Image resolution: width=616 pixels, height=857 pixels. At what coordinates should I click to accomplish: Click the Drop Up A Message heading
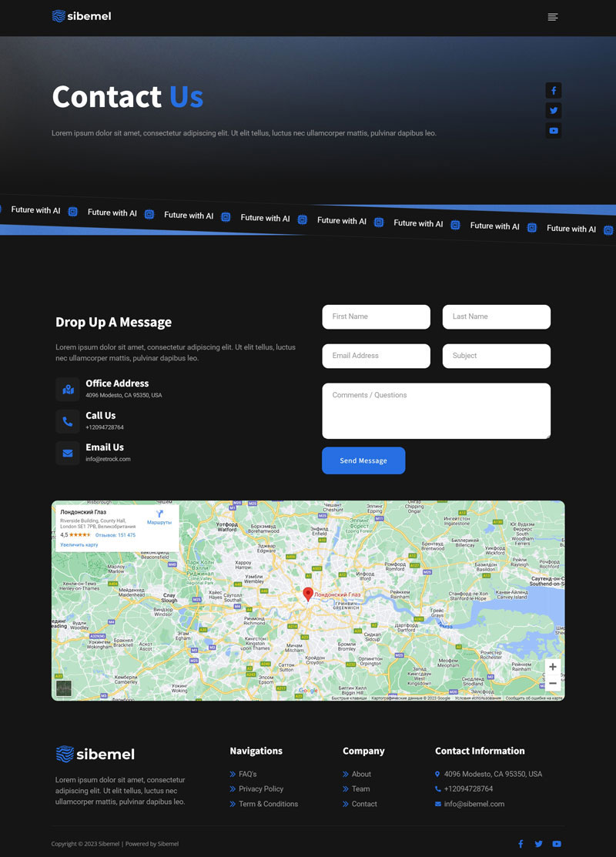(114, 322)
